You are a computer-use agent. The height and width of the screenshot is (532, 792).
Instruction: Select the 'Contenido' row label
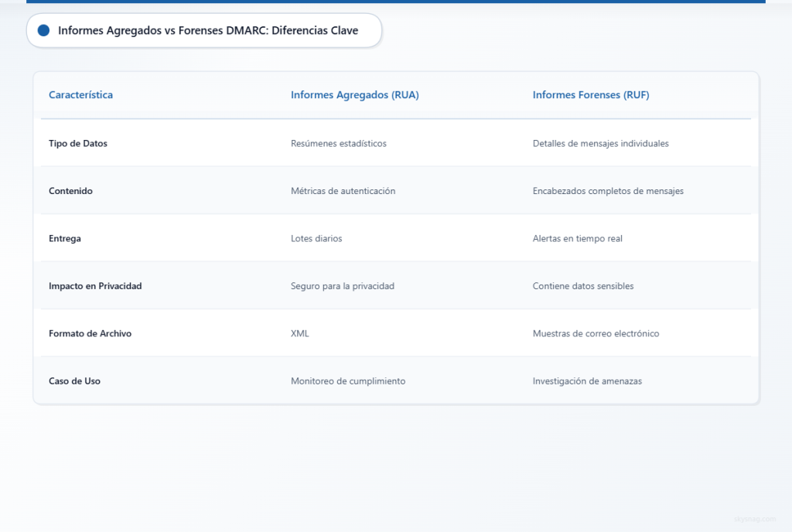point(70,190)
